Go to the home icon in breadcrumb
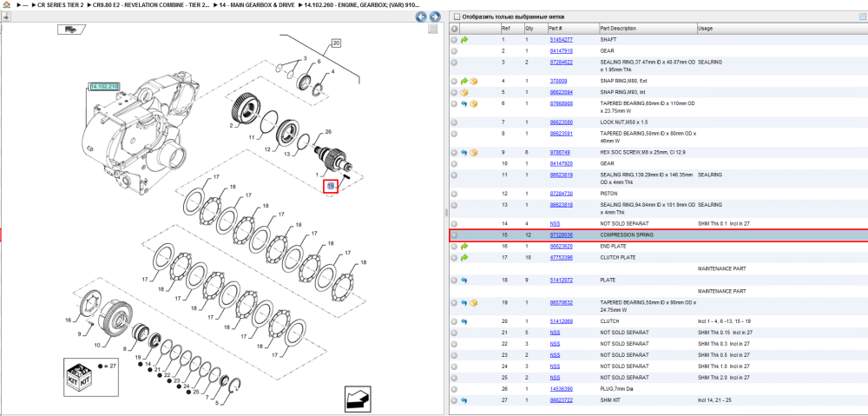 click(6, 4)
